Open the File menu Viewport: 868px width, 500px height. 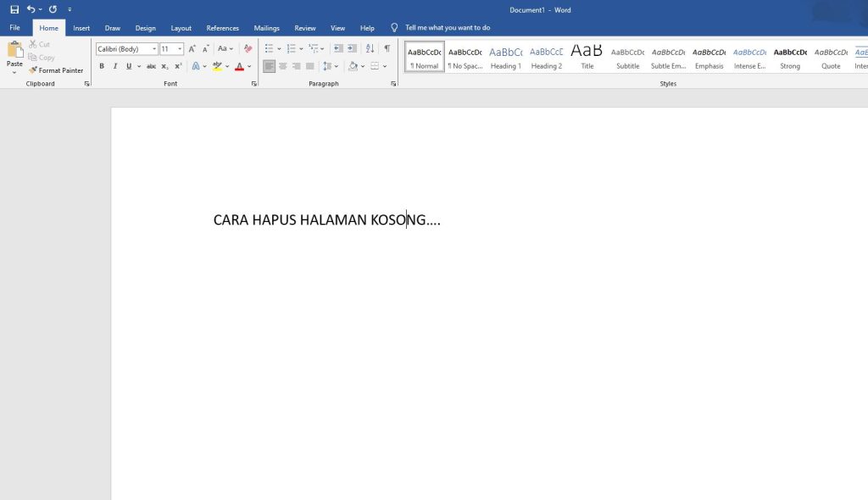(x=15, y=28)
